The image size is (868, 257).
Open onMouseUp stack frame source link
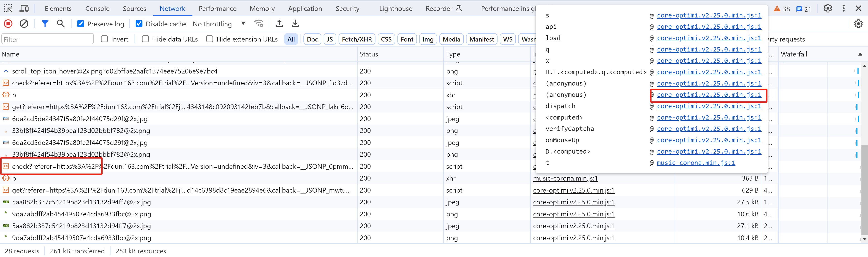(x=709, y=140)
